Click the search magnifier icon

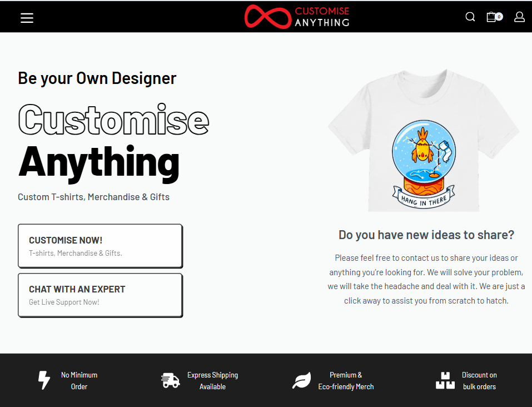tap(470, 17)
